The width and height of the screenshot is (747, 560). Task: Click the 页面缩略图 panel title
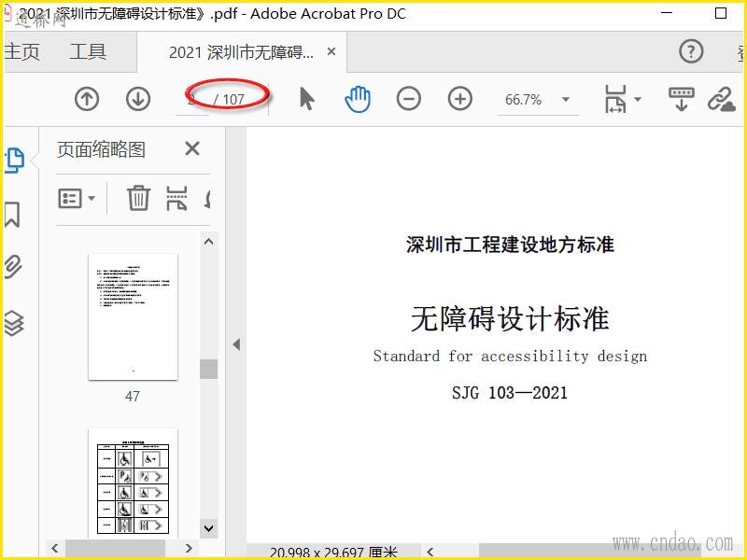click(x=101, y=149)
